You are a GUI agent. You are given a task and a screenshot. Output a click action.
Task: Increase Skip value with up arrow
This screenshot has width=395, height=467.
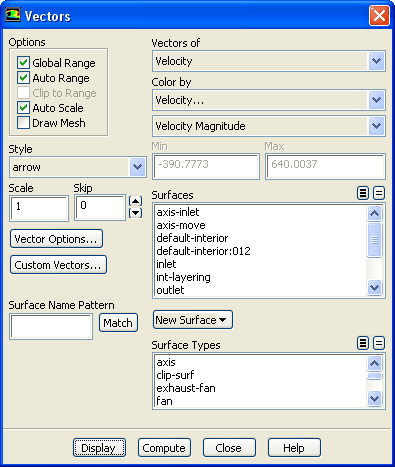tap(135, 201)
